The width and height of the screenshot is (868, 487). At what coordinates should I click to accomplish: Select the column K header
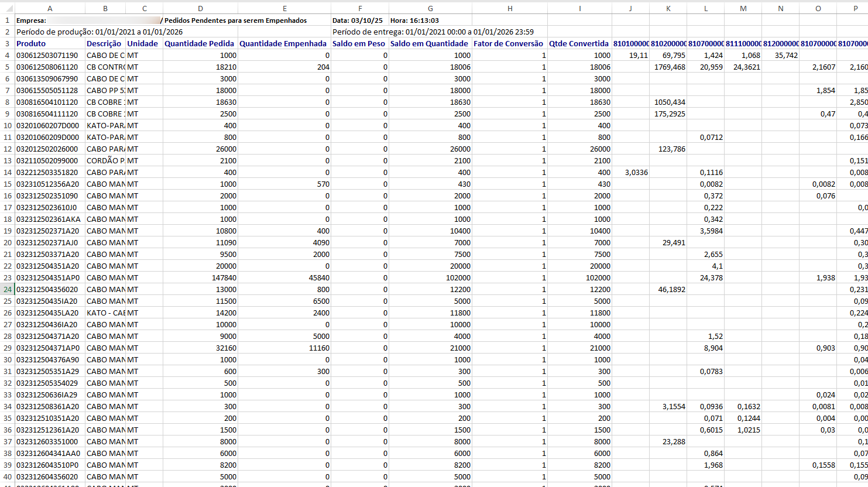point(668,8)
